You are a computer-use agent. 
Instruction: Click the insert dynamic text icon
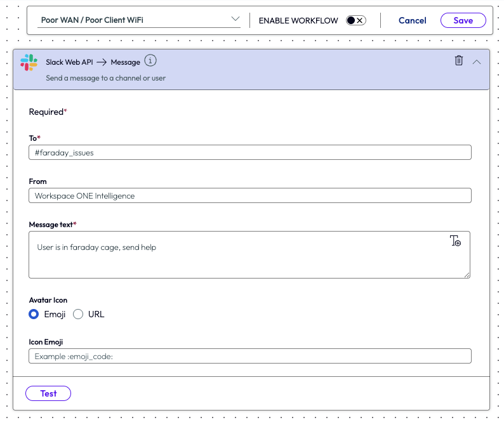point(455,241)
